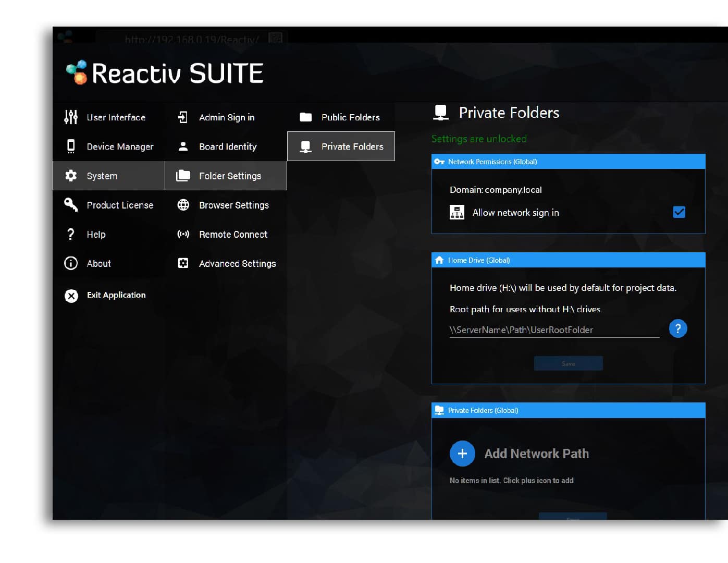Open Advanced Settings submenu item
Viewport: 728px width, 563px height.
[226, 263]
